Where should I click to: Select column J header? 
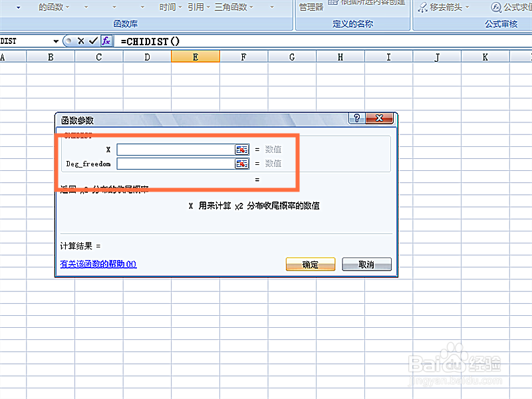click(x=437, y=57)
